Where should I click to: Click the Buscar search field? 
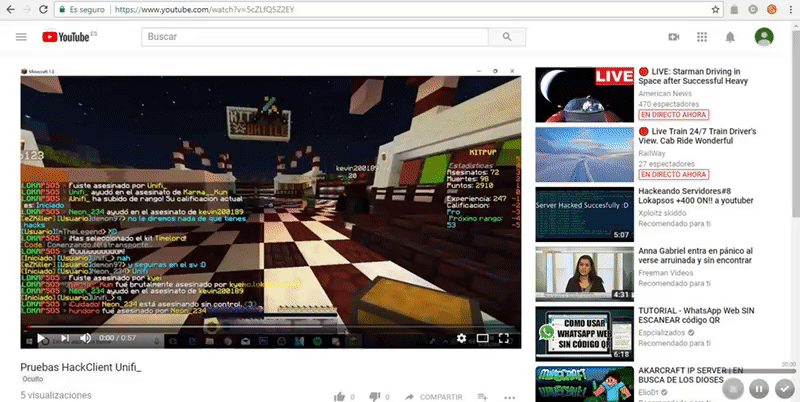pyautogui.click(x=313, y=37)
